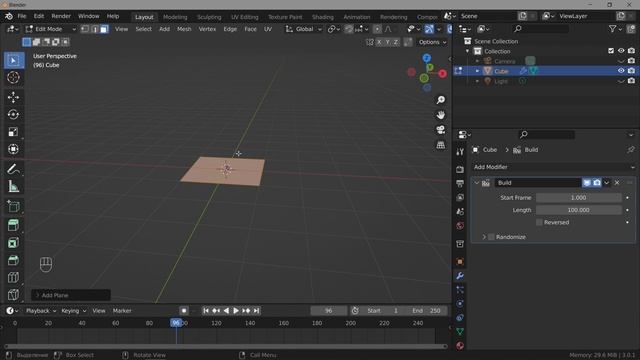This screenshot has width=640, height=360.
Task: Click the current frame 96 field
Action: tap(329, 311)
